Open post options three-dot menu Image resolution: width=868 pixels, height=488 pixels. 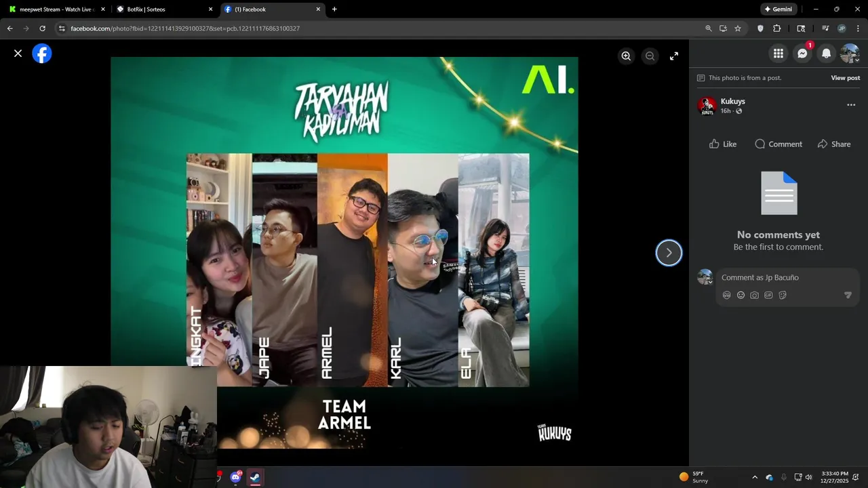click(851, 105)
